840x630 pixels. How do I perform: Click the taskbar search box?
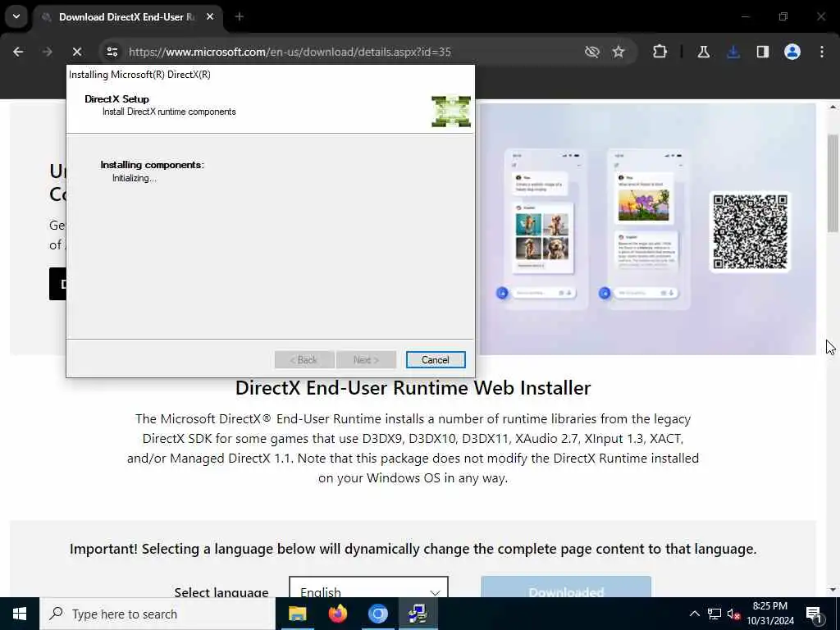click(x=157, y=614)
